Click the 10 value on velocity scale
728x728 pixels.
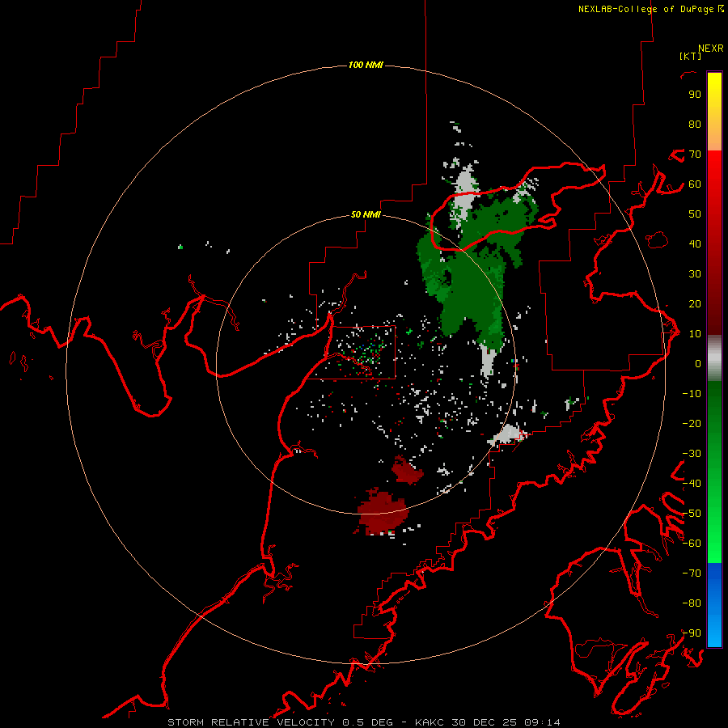tap(695, 334)
